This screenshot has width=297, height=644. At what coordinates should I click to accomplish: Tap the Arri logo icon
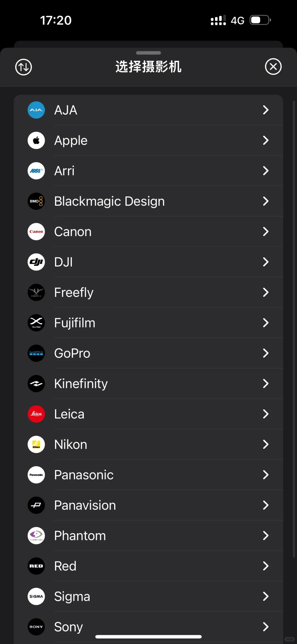coord(36,171)
